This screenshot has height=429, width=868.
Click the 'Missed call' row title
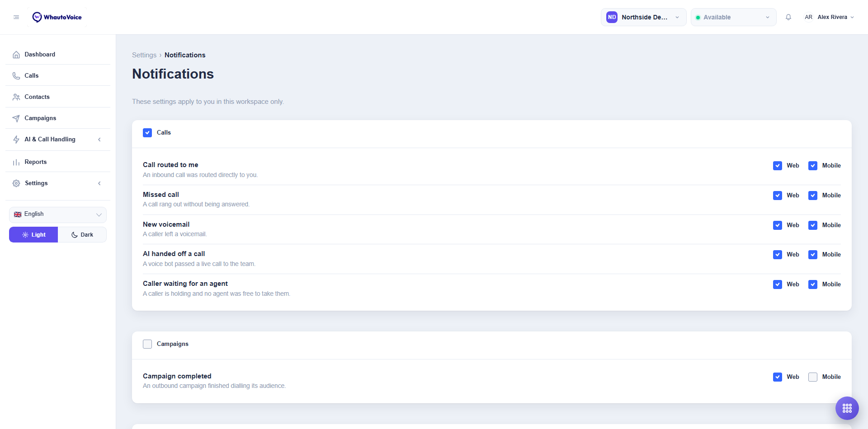(x=161, y=195)
